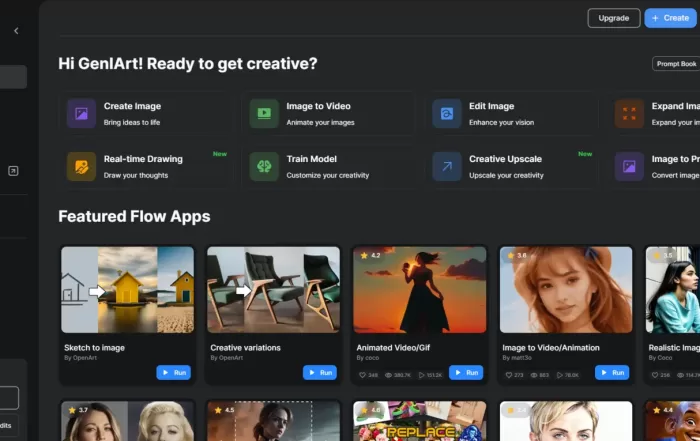The image size is (700, 441).
Task: Click the 4.5 star rating badge
Action: click(224, 410)
